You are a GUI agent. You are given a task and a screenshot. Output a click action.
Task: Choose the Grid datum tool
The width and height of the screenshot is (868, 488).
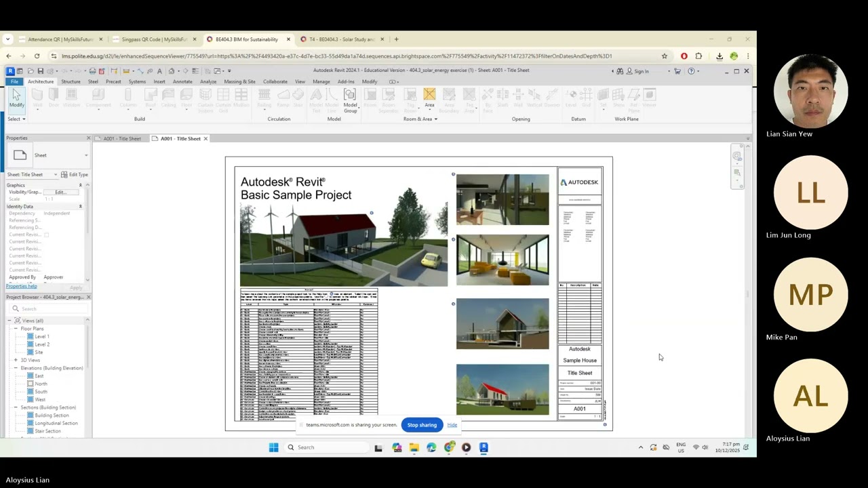click(586, 99)
